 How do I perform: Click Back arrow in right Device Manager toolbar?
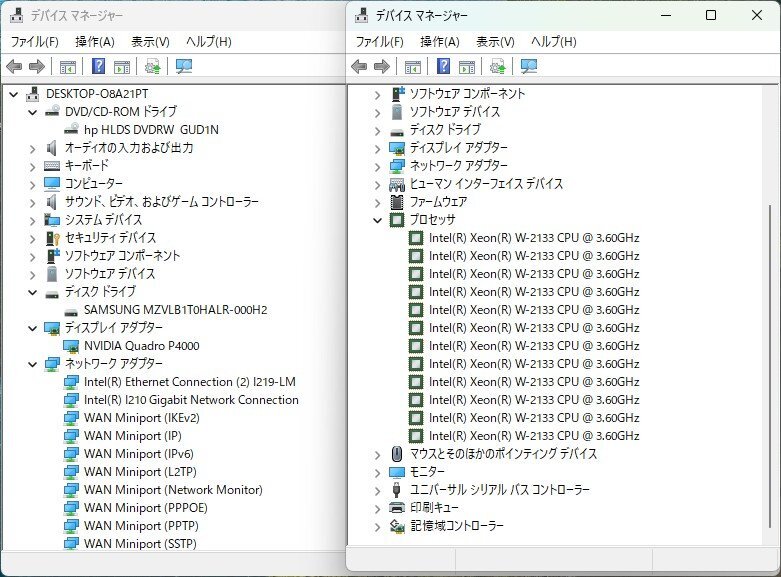359,66
